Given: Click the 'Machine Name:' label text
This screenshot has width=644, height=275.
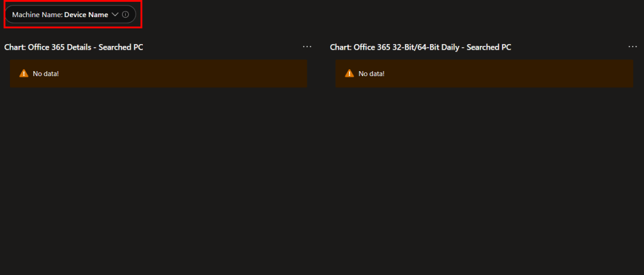Looking at the screenshot, I should (37, 14).
